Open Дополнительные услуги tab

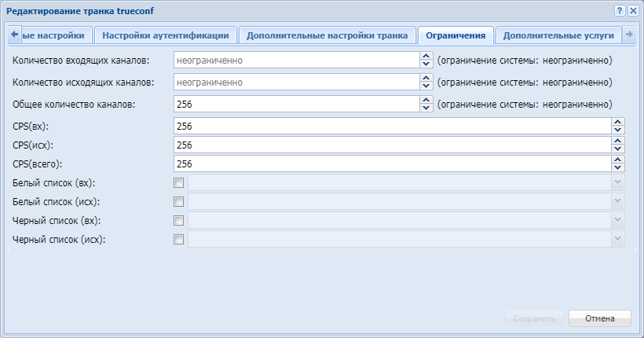558,35
